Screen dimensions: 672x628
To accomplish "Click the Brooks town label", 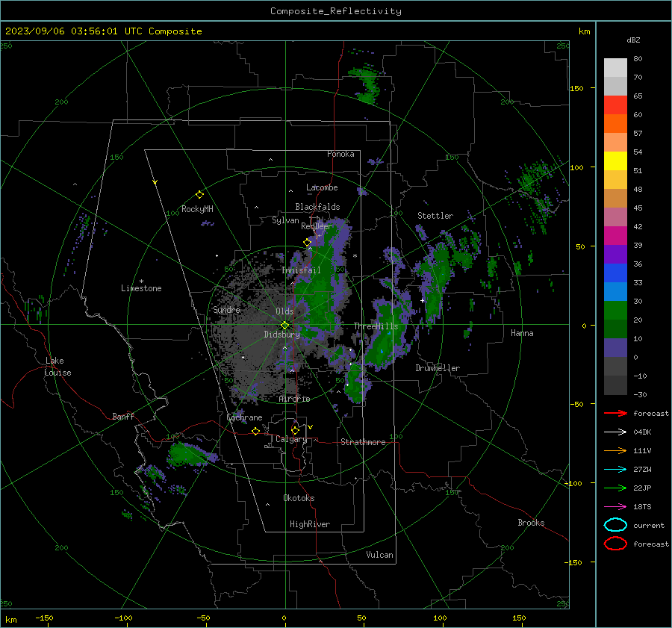I will [531, 523].
